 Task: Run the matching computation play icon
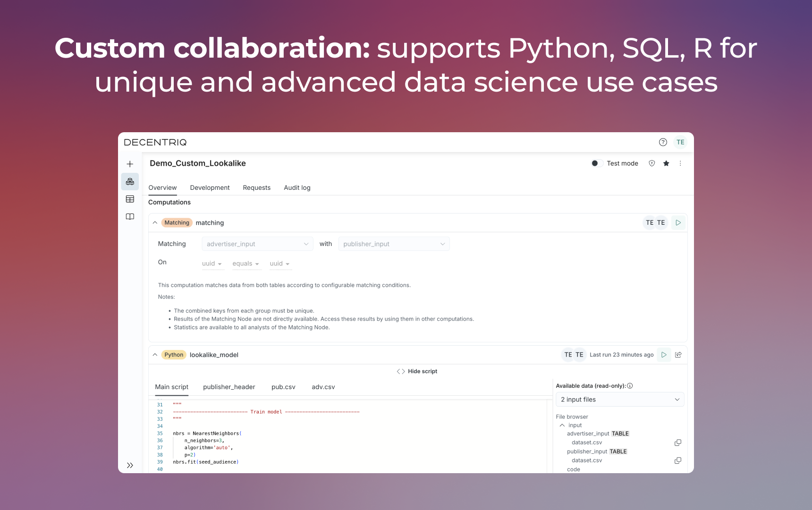pyautogui.click(x=678, y=223)
